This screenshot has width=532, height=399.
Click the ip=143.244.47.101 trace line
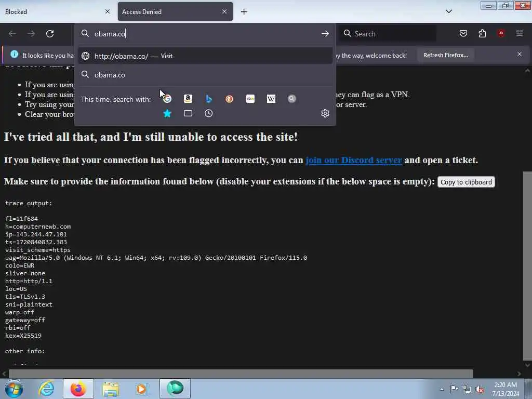pyautogui.click(x=36, y=234)
